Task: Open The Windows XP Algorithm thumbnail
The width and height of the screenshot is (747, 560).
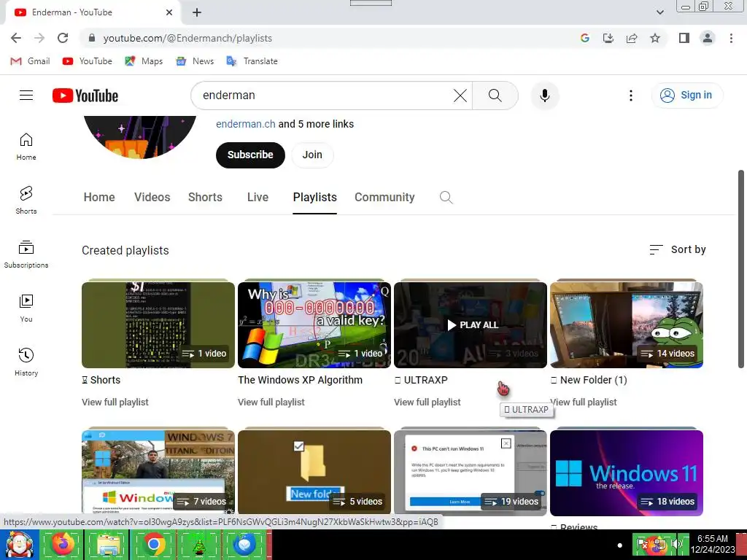Action: (314, 324)
